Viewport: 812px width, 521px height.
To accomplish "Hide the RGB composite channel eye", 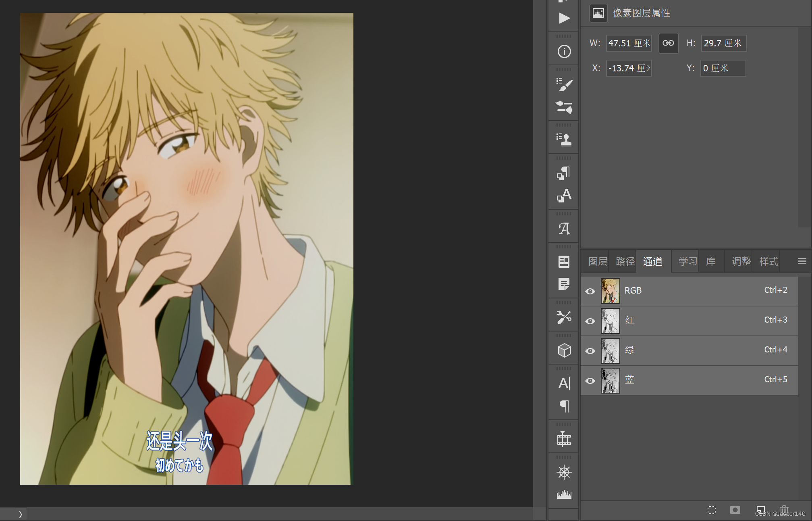I will (x=590, y=291).
